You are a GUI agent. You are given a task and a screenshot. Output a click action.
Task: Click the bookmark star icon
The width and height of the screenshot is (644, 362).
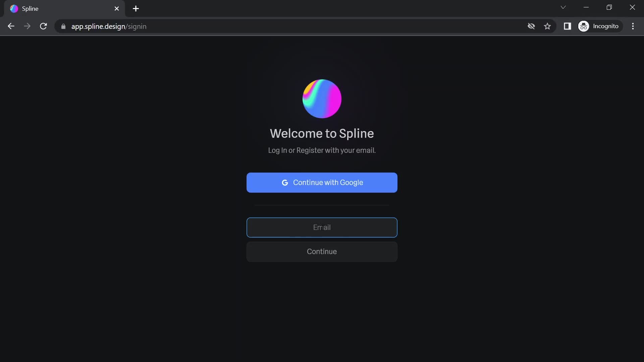pos(548,26)
